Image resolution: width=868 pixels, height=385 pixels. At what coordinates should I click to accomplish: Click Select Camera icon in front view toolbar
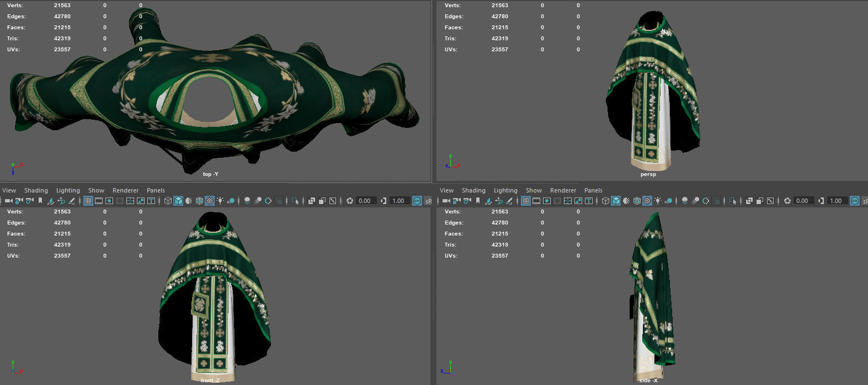pyautogui.click(x=8, y=201)
